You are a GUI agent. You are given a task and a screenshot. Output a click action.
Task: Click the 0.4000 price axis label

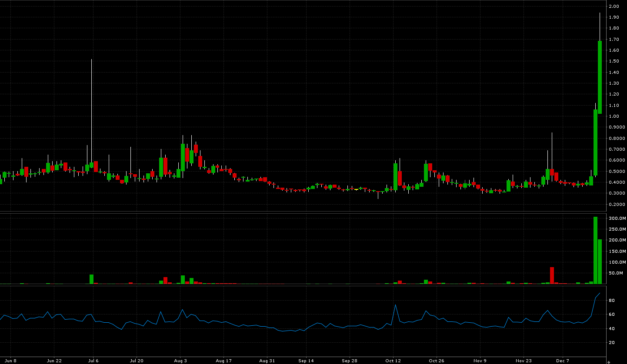point(617,182)
